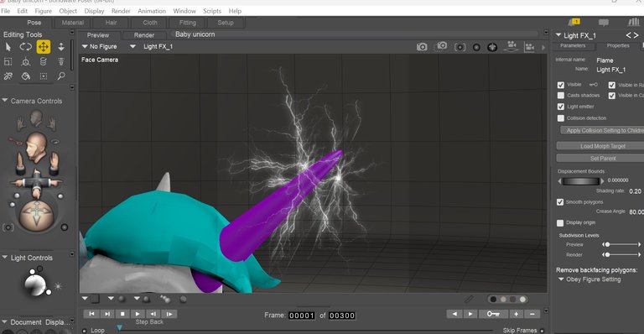Select the arrow pointer editing tool
Screen dimensions: 644x334
(x=8, y=47)
